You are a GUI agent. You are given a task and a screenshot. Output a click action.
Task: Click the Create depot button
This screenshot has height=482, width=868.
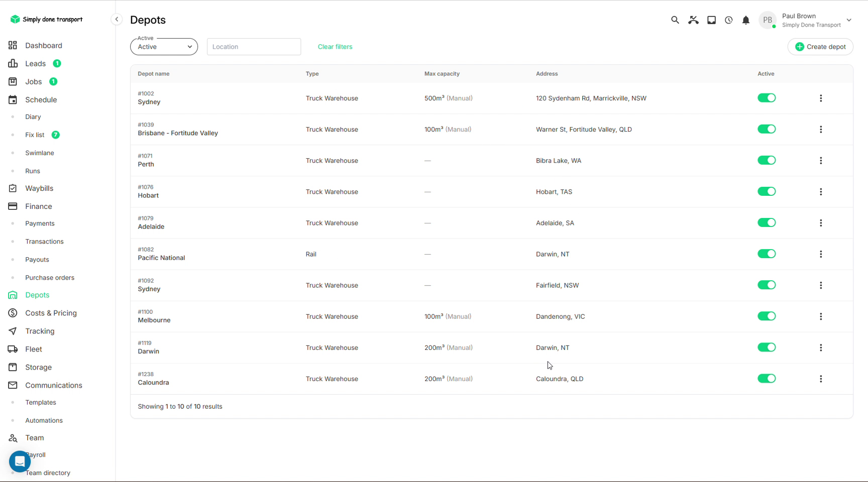[x=820, y=47]
